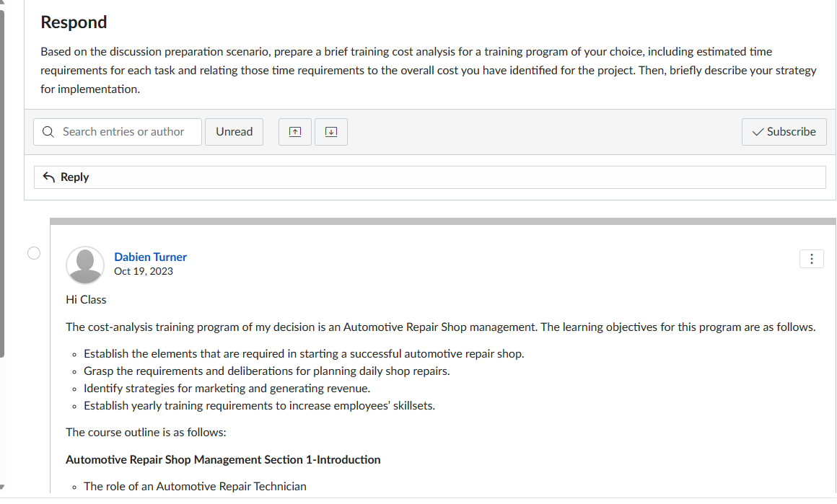Expand all replies with down-arrow icon
The height and width of the screenshot is (504, 837).
[331, 132]
